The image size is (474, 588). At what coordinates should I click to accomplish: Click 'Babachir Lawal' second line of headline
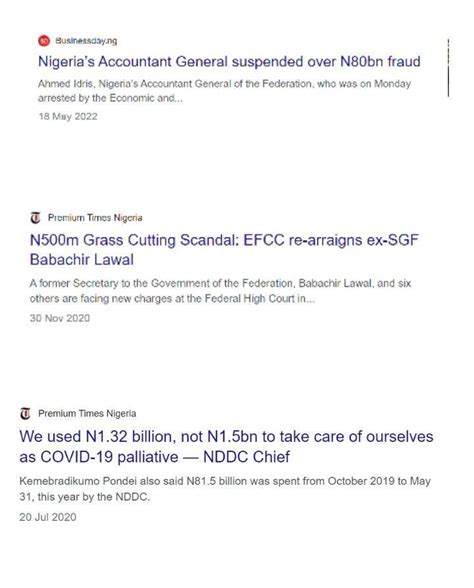(82, 260)
